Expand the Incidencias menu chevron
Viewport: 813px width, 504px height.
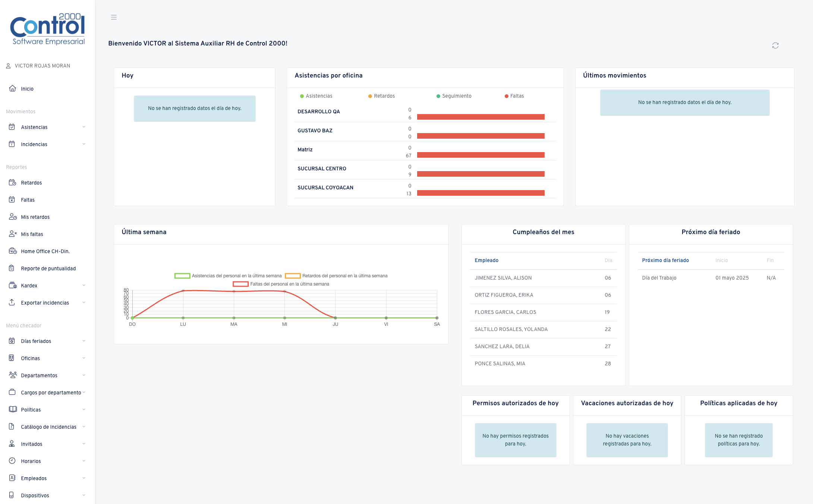84,144
